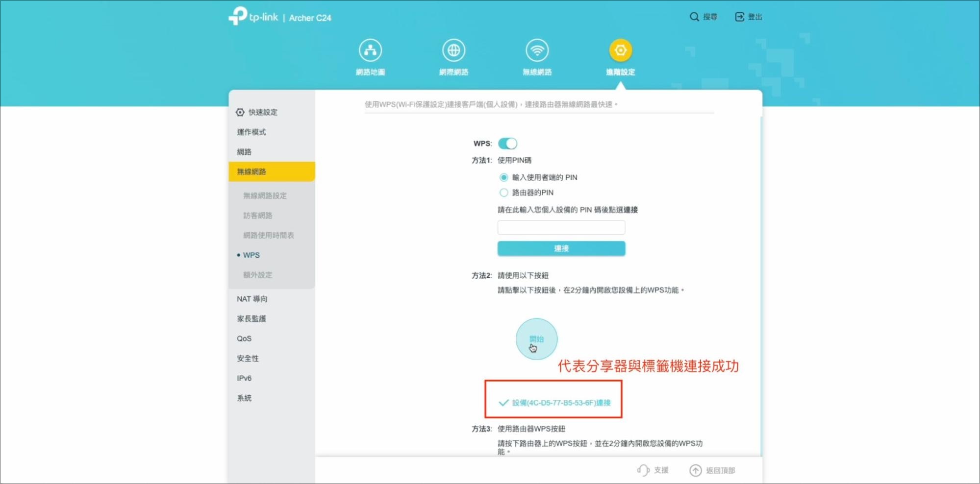
Task: Click the tp-link logo icon
Action: point(238,16)
